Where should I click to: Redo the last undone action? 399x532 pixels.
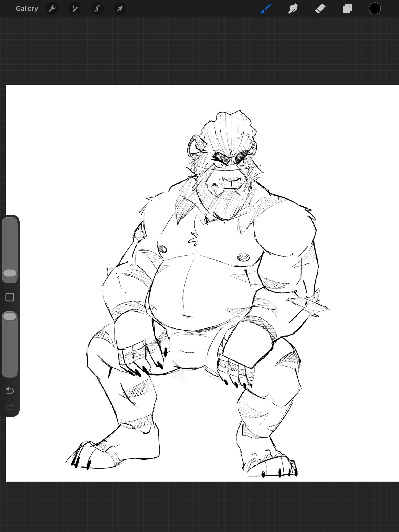coord(10,407)
